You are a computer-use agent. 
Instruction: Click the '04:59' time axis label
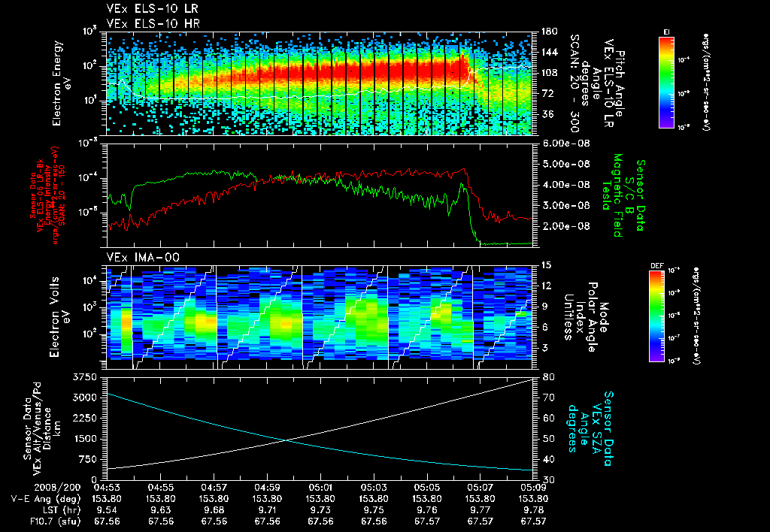[267, 488]
